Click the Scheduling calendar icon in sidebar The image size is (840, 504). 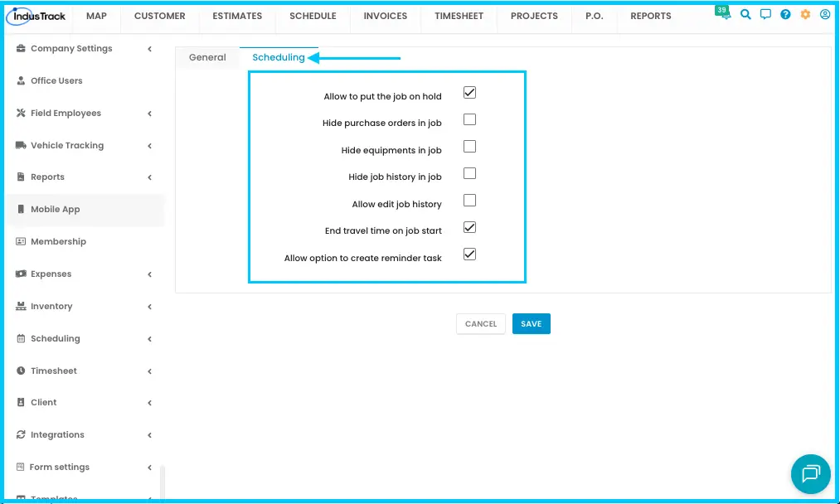21,338
